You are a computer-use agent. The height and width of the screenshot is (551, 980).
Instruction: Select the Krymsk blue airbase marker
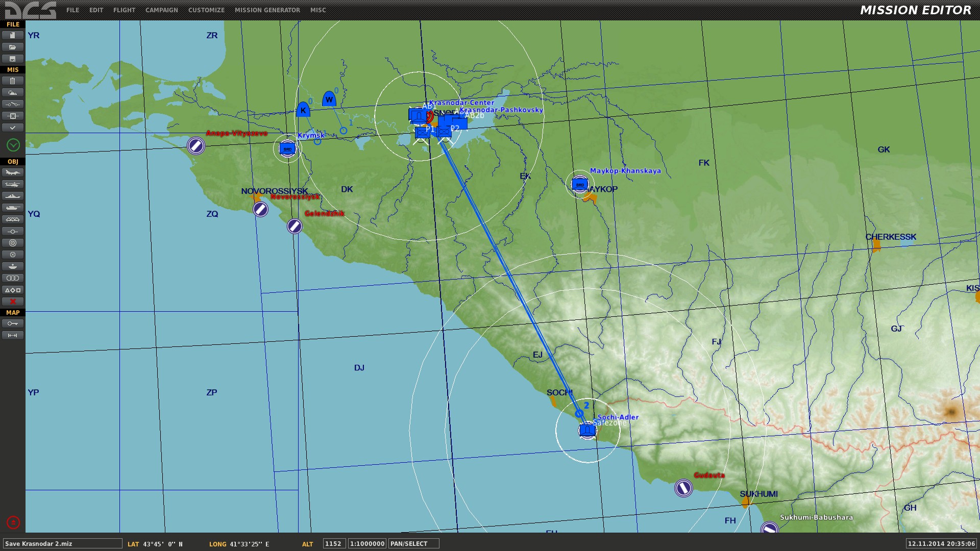click(x=287, y=149)
